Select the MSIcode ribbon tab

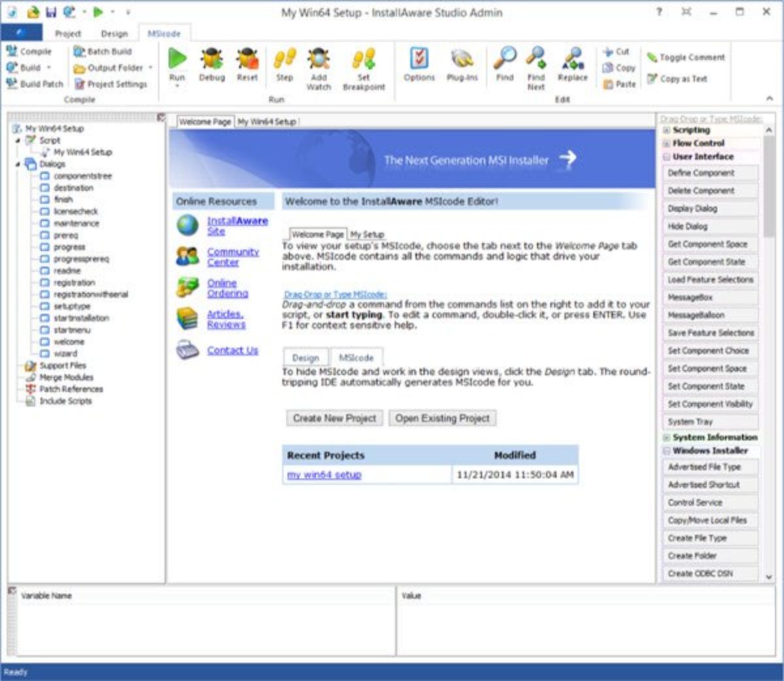click(164, 33)
